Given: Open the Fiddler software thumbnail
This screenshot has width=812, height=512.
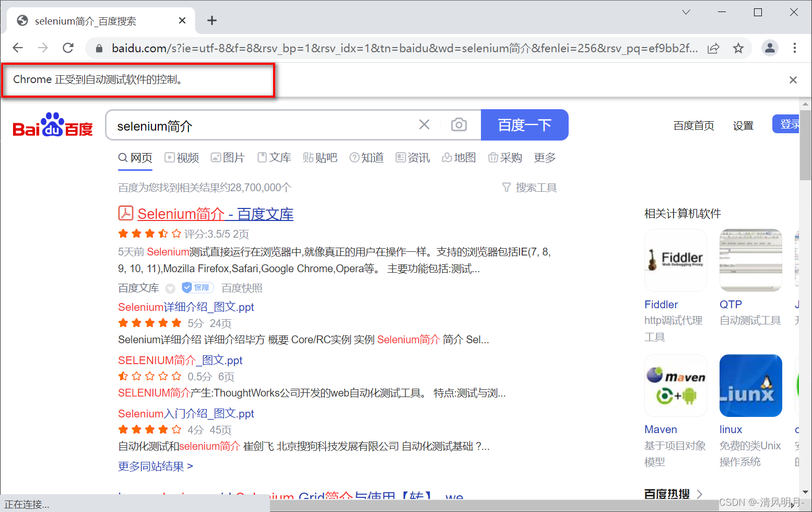Looking at the screenshot, I should pyautogui.click(x=676, y=260).
